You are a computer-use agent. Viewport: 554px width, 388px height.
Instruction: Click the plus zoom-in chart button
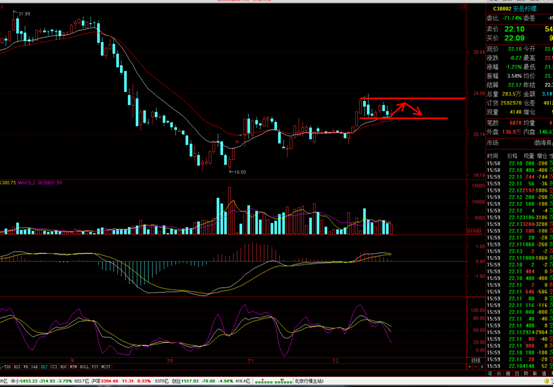click(x=470, y=367)
